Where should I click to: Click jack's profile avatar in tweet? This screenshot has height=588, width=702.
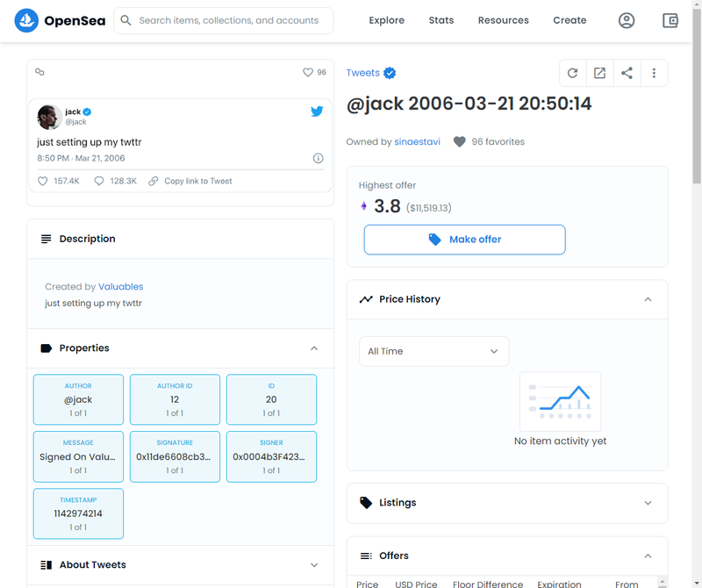click(49, 117)
